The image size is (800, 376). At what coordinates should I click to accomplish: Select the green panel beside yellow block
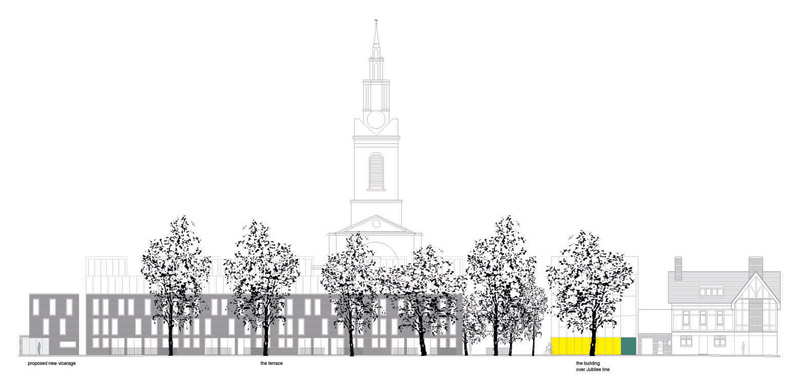point(629,346)
